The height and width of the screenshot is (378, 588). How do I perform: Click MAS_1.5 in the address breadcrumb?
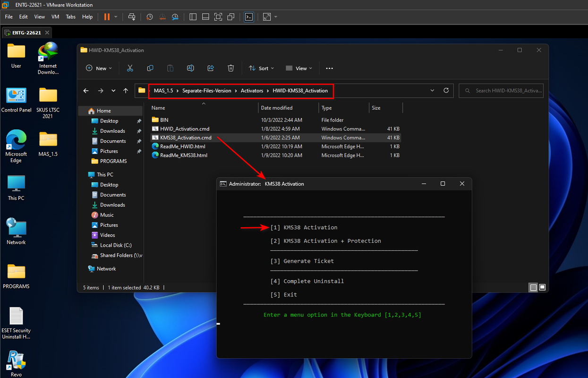click(x=163, y=91)
